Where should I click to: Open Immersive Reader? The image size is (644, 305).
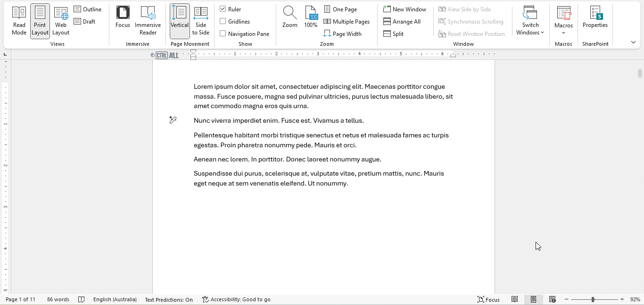tap(148, 21)
